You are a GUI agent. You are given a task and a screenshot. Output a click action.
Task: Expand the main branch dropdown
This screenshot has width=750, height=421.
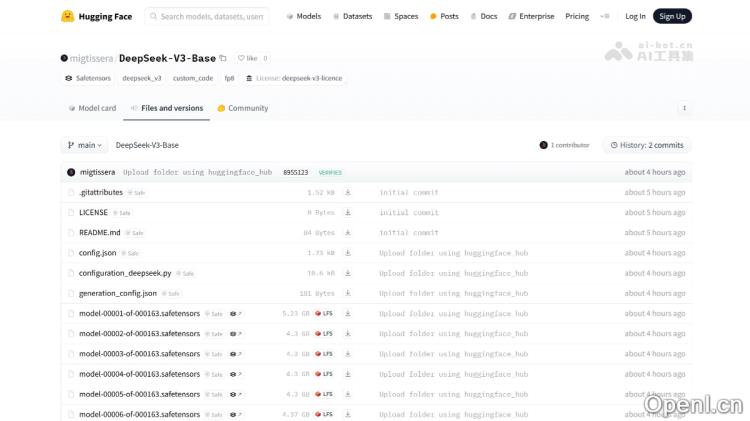[84, 145]
